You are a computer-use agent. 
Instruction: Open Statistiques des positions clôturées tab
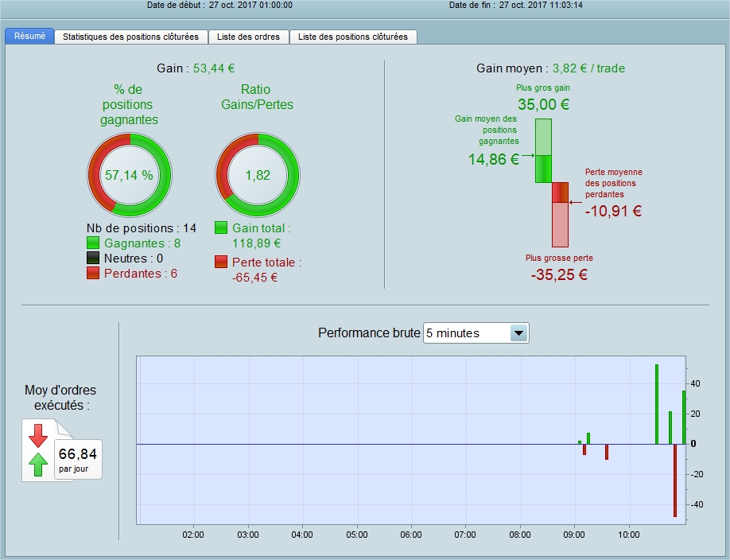pyautogui.click(x=131, y=37)
